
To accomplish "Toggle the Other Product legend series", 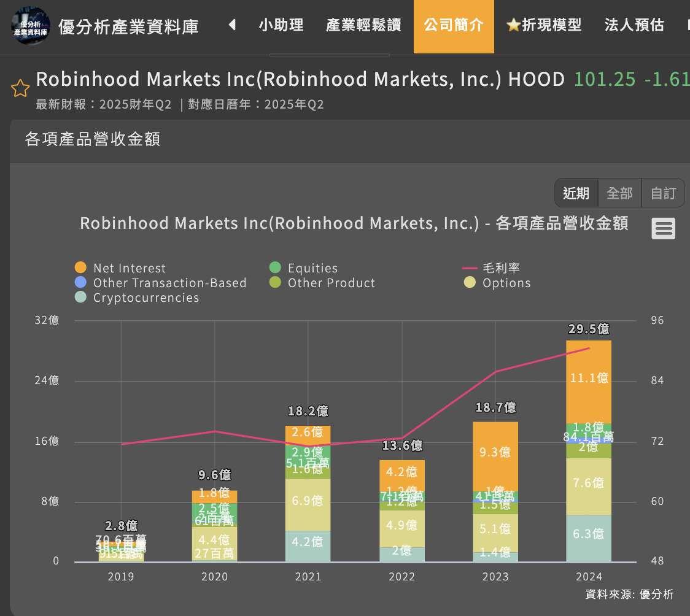I will 322,283.
